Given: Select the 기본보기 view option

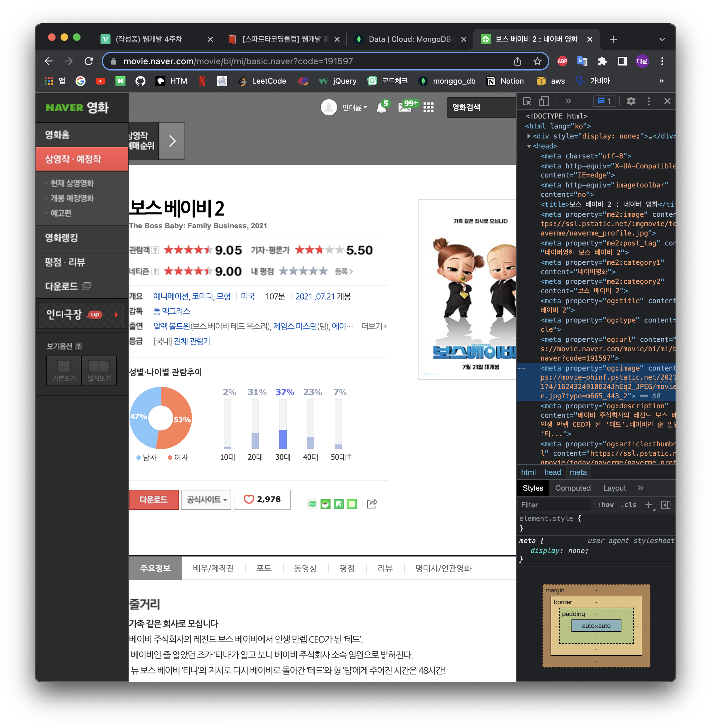Looking at the screenshot, I should click(64, 371).
